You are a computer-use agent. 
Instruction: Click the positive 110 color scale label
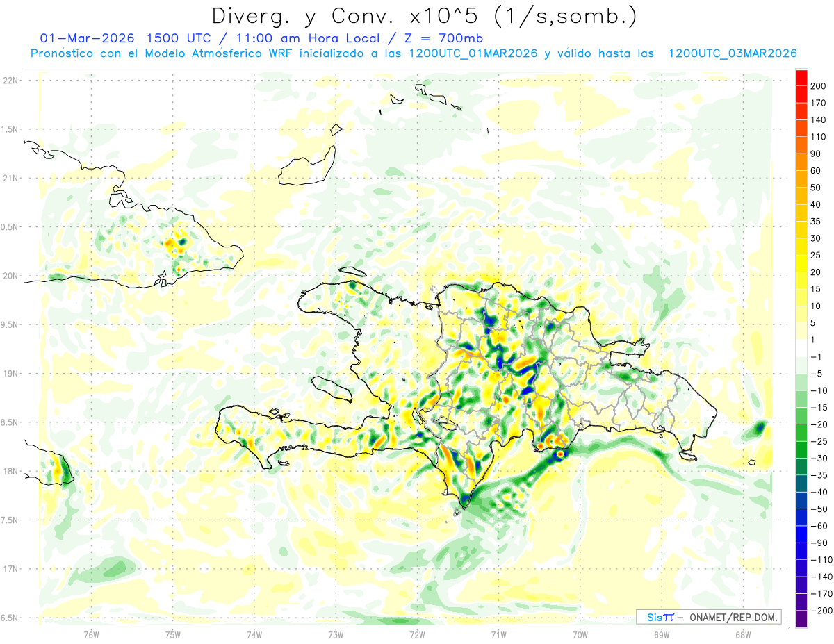[x=818, y=137]
